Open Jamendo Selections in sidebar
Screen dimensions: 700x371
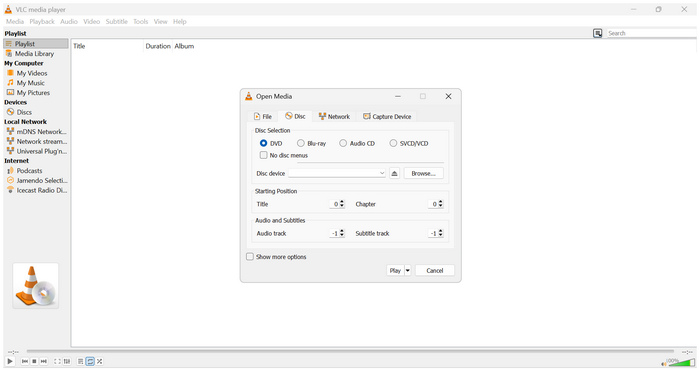pyautogui.click(x=36, y=180)
